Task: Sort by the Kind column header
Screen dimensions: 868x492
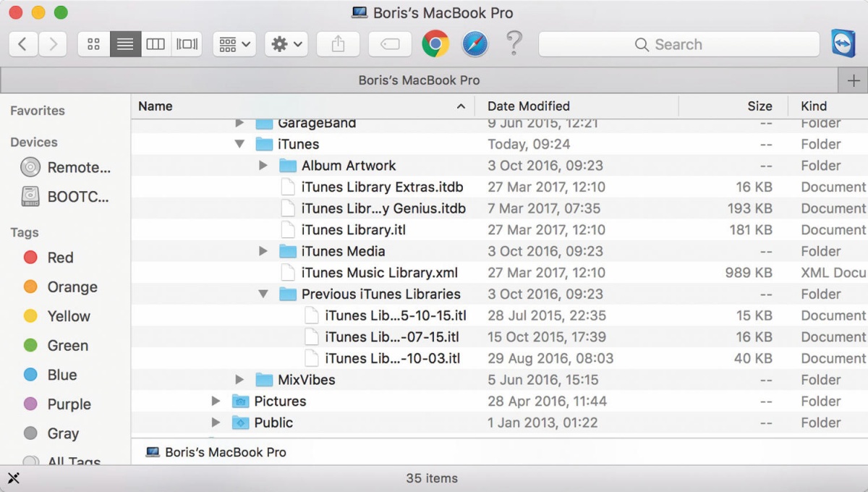Action: coord(828,106)
